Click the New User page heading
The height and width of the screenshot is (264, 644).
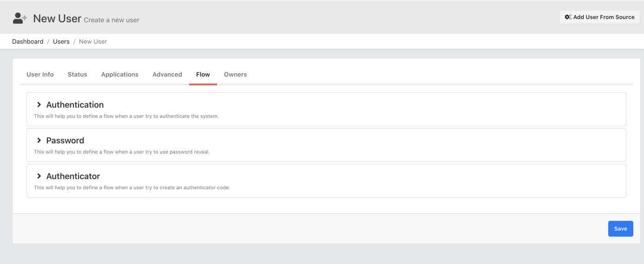[57, 19]
